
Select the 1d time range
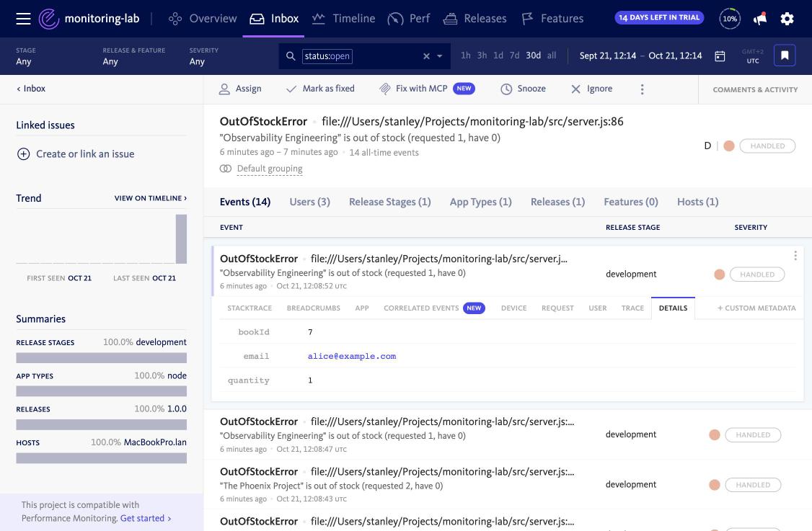pos(498,55)
